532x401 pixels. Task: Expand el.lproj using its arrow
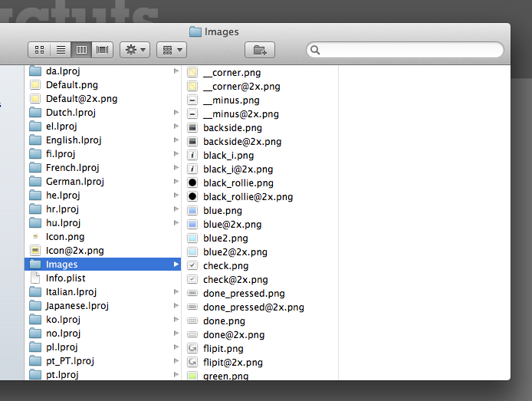(x=176, y=127)
